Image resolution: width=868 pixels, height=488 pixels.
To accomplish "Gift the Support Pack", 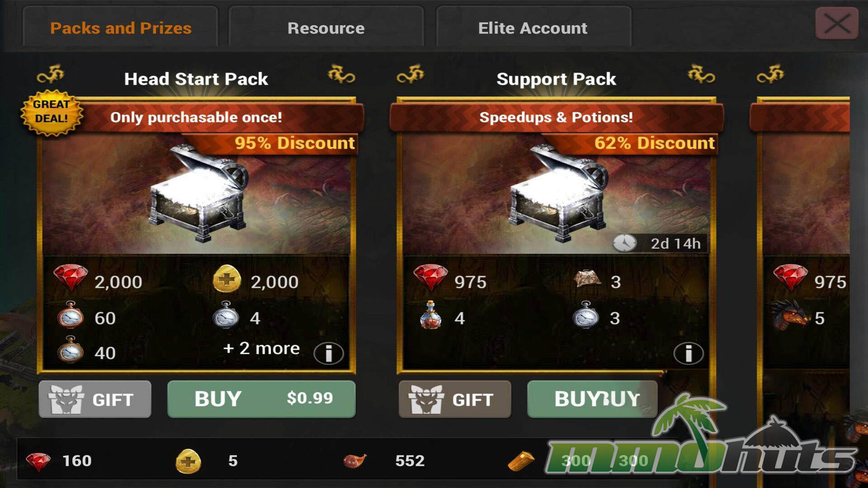I will (x=455, y=399).
